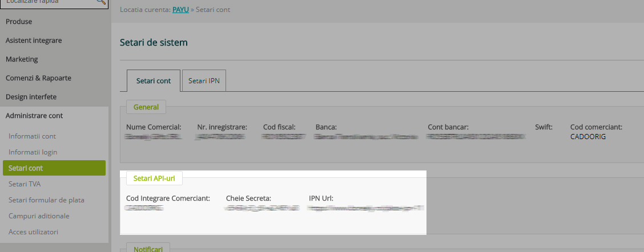This screenshot has height=252, width=644.
Task: Click the quick search magnifier icon
Action: pos(100,2)
